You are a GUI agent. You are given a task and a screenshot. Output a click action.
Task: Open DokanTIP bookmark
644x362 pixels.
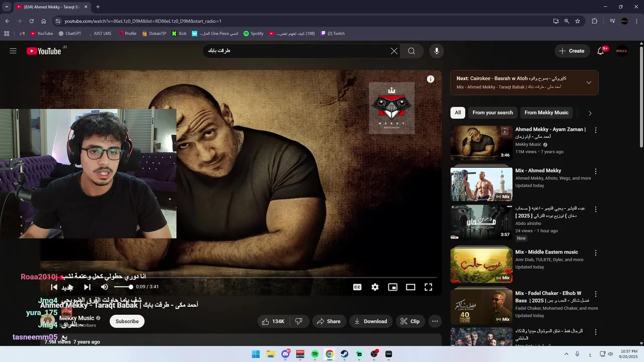154,34
